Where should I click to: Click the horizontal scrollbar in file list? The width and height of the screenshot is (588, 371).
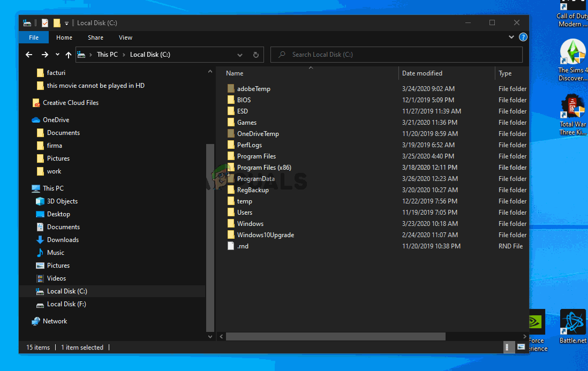[335, 336]
